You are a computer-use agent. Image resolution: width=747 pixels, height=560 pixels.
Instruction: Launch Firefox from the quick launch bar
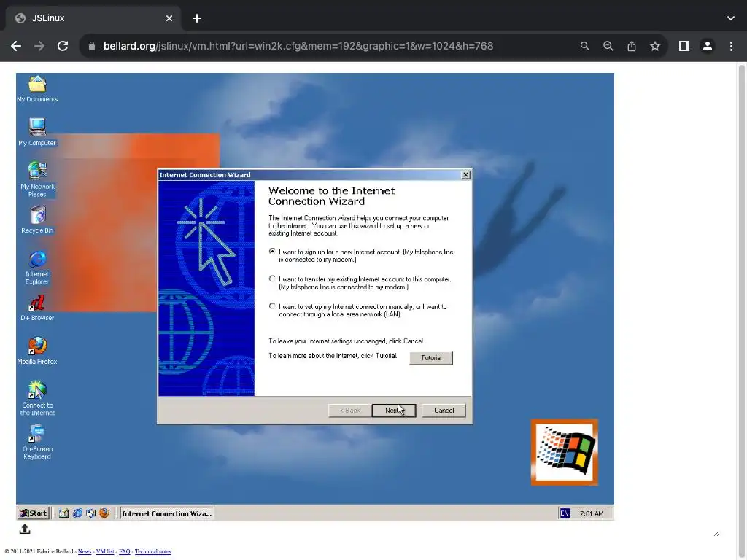[x=104, y=513]
